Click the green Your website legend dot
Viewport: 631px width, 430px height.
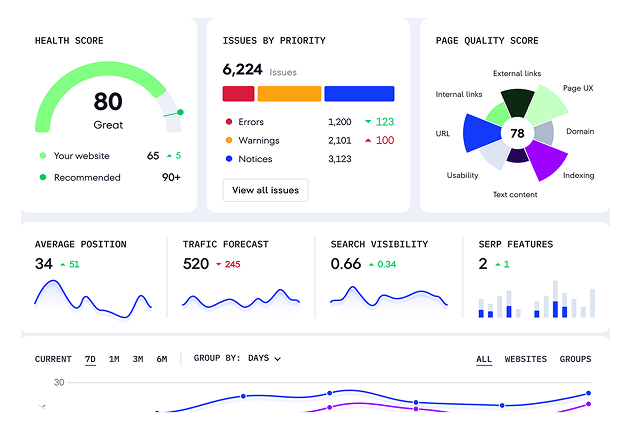42,156
